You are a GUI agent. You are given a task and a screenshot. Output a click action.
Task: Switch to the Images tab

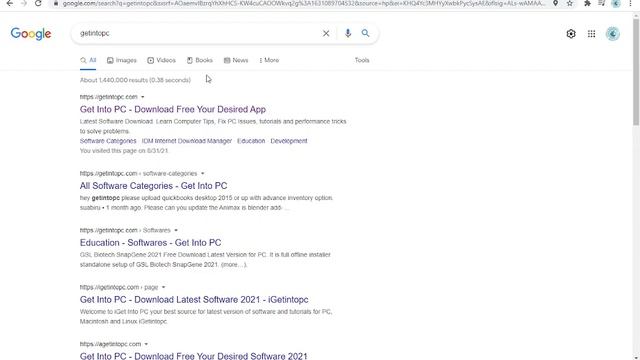coord(122,60)
